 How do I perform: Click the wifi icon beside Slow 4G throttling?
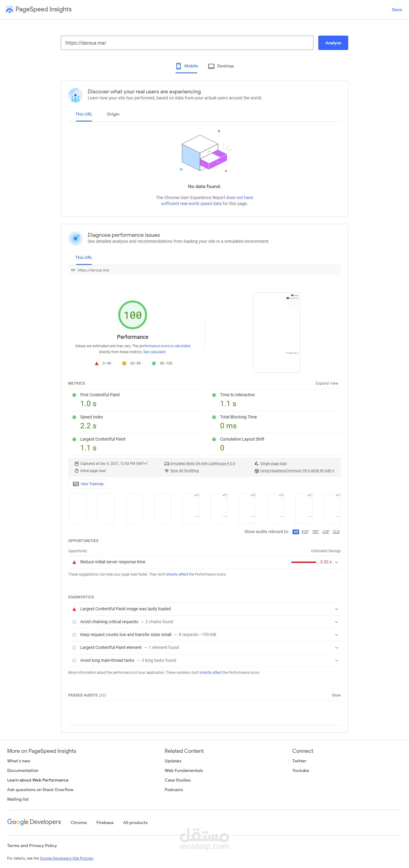[x=166, y=471]
